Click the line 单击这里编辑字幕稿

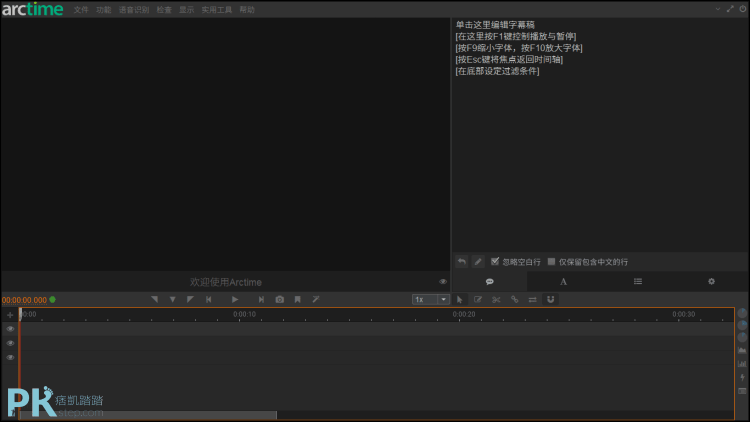(495, 25)
